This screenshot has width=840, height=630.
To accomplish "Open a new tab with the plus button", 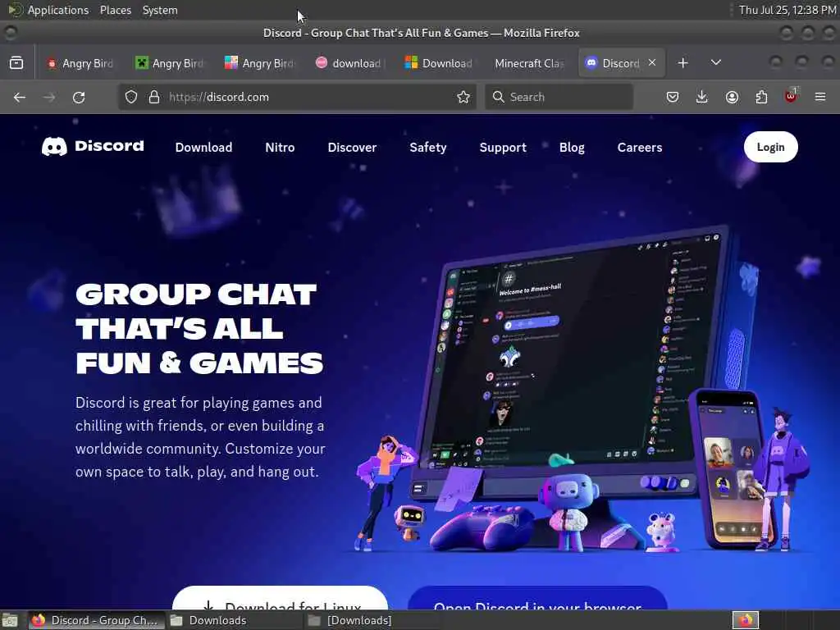I will coord(682,63).
